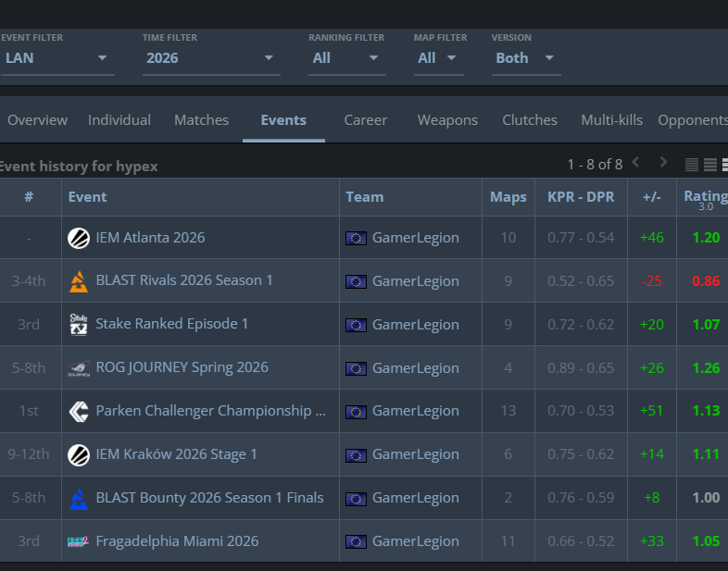This screenshot has width=728, height=571.
Task: Expand the Ranking Filter All dropdown
Action: pyautogui.click(x=346, y=58)
